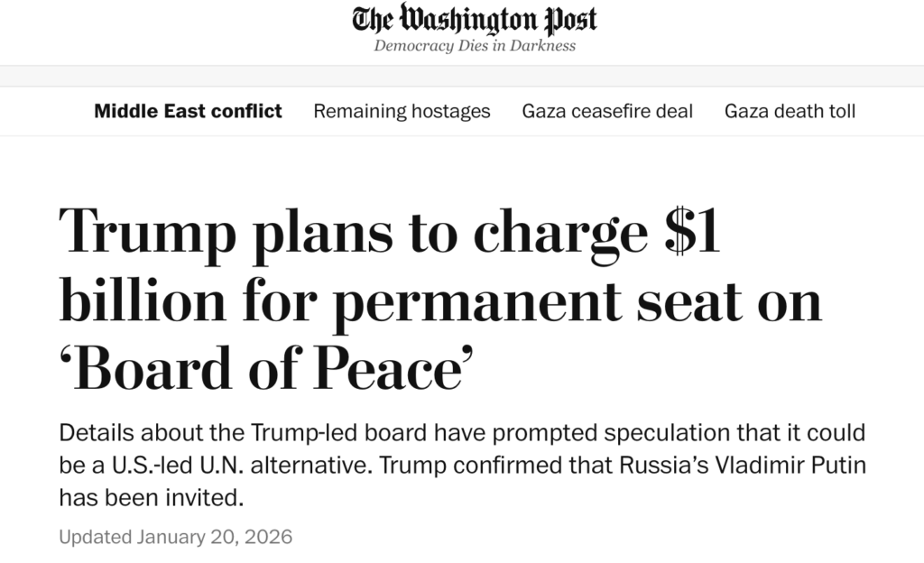Select the Remaining hostages nav item
This screenshot has height=563, width=924.
[402, 111]
